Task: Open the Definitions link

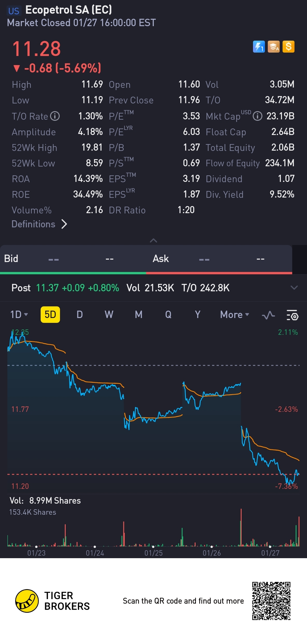Action: (x=39, y=224)
